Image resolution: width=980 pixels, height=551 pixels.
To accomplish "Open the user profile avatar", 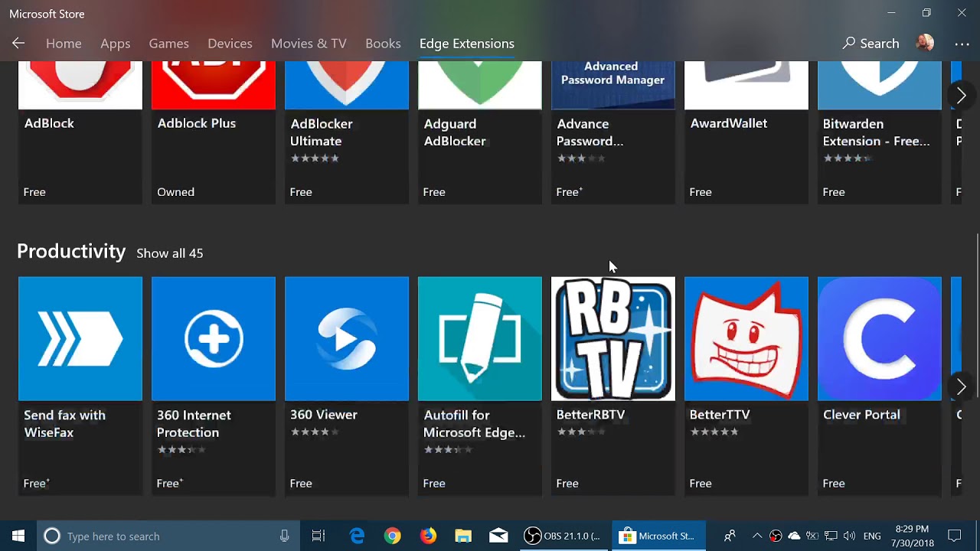I will click(925, 44).
